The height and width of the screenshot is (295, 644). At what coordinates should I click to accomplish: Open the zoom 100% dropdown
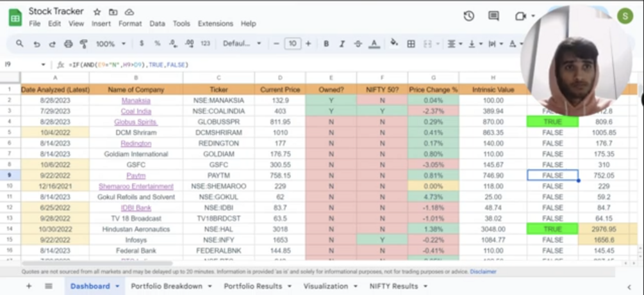[x=111, y=44]
